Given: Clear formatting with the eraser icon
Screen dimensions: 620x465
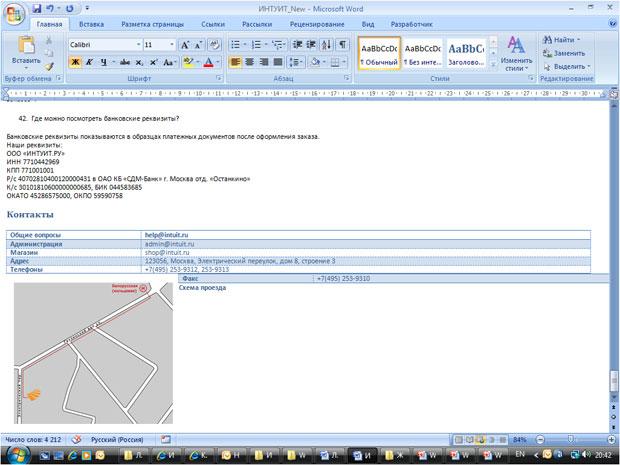Looking at the screenshot, I should (x=215, y=45).
